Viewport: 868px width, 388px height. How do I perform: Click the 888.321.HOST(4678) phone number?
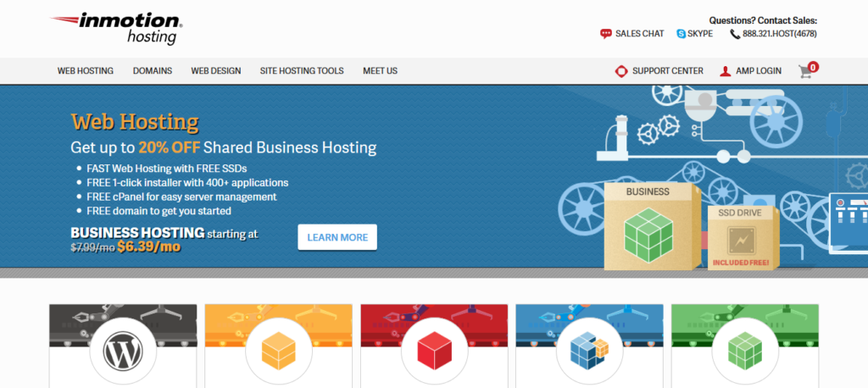coord(780,34)
